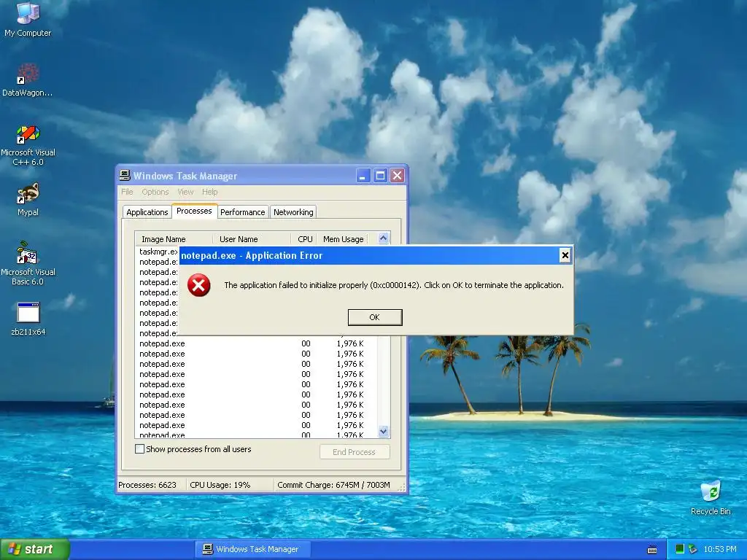
Task: Minimize the Windows Task Manager window
Action: [x=363, y=176]
